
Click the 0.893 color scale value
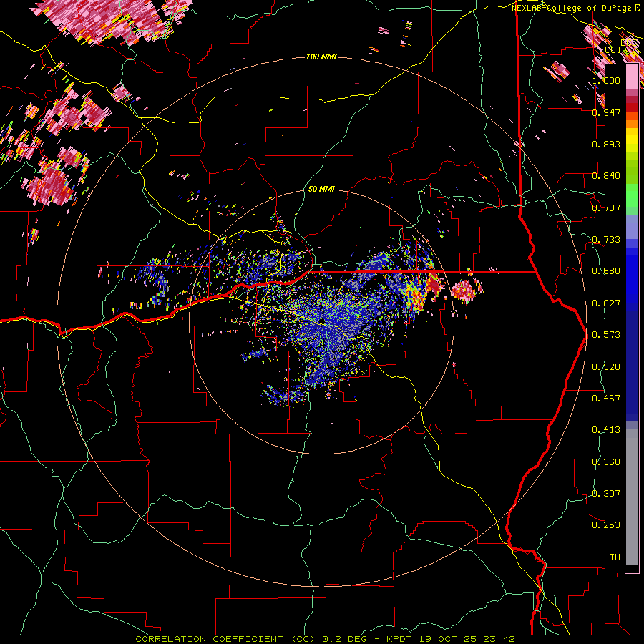click(606, 144)
